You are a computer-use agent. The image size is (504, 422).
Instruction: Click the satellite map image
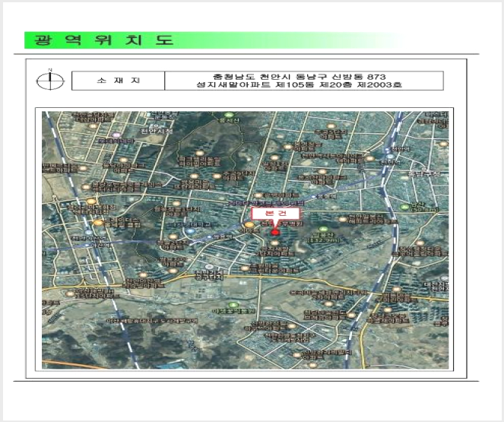(246, 240)
